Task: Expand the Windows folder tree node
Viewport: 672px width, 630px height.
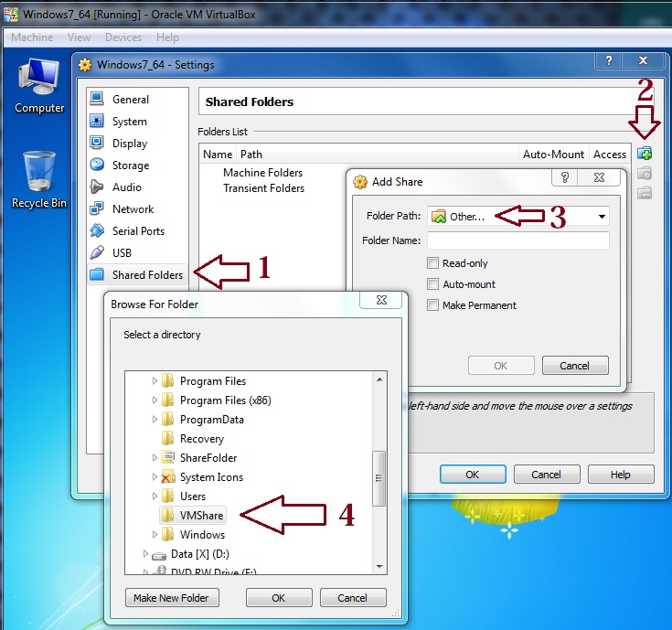Action: click(155, 534)
